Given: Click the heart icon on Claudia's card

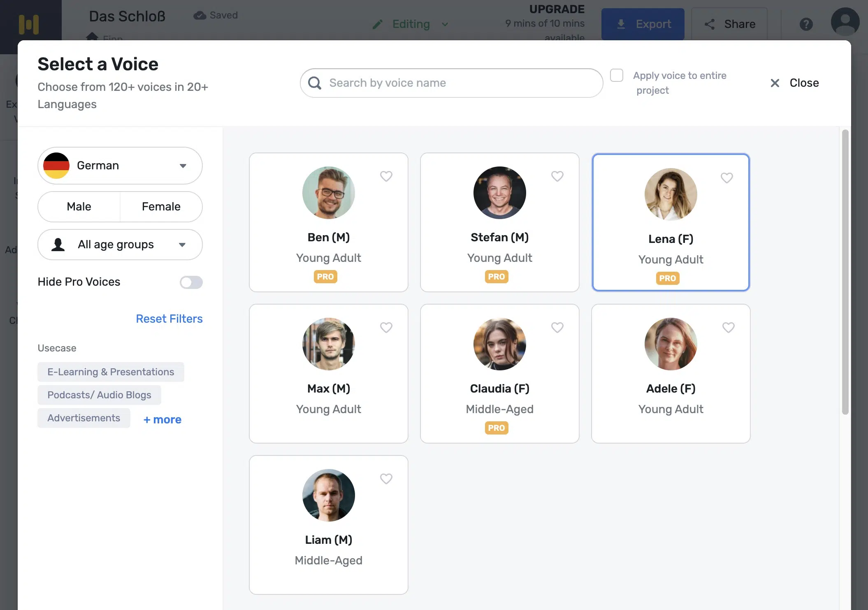Looking at the screenshot, I should click(557, 327).
